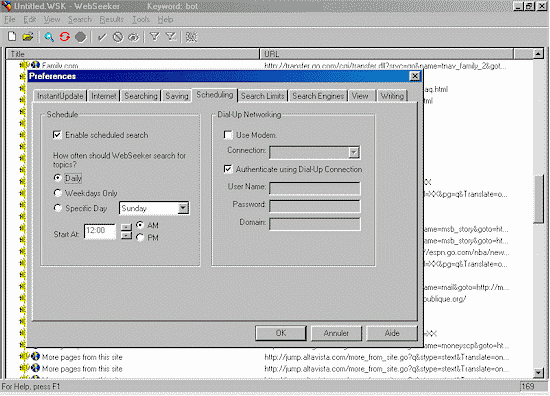Viewport: 550px width, 396px height.
Task: Open the View menu
Action: pos(52,20)
